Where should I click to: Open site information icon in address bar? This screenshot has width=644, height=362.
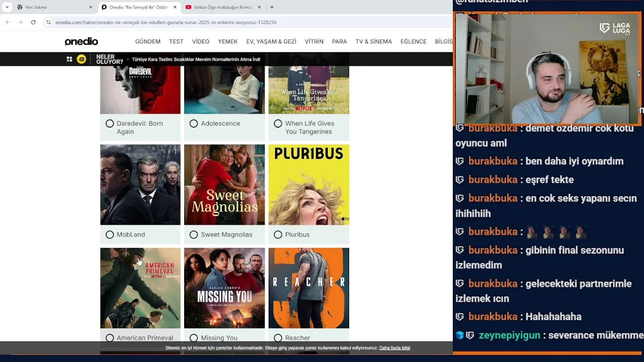pyautogui.click(x=48, y=22)
